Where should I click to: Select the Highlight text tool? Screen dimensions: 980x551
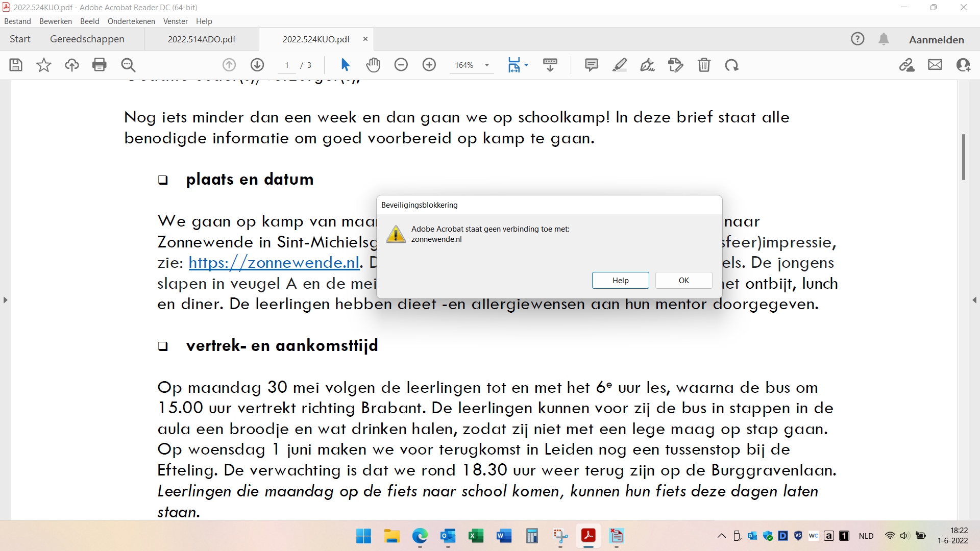pos(619,65)
